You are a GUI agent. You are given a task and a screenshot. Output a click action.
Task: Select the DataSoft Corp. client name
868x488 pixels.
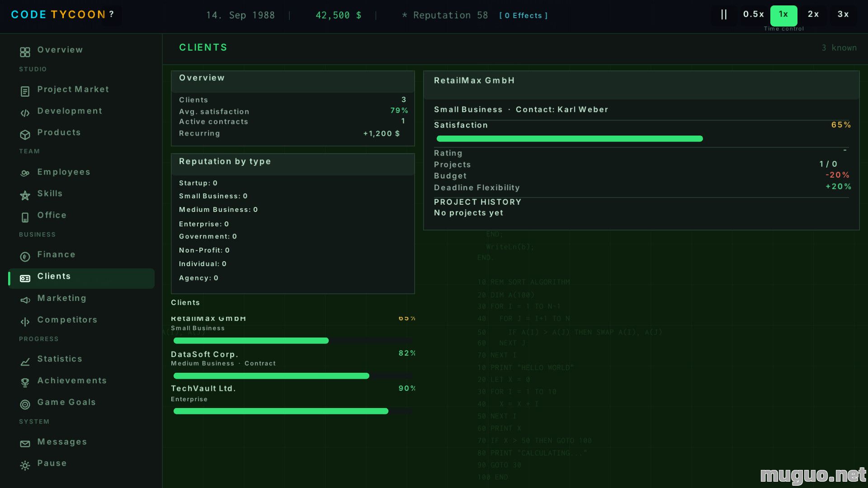click(x=204, y=354)
